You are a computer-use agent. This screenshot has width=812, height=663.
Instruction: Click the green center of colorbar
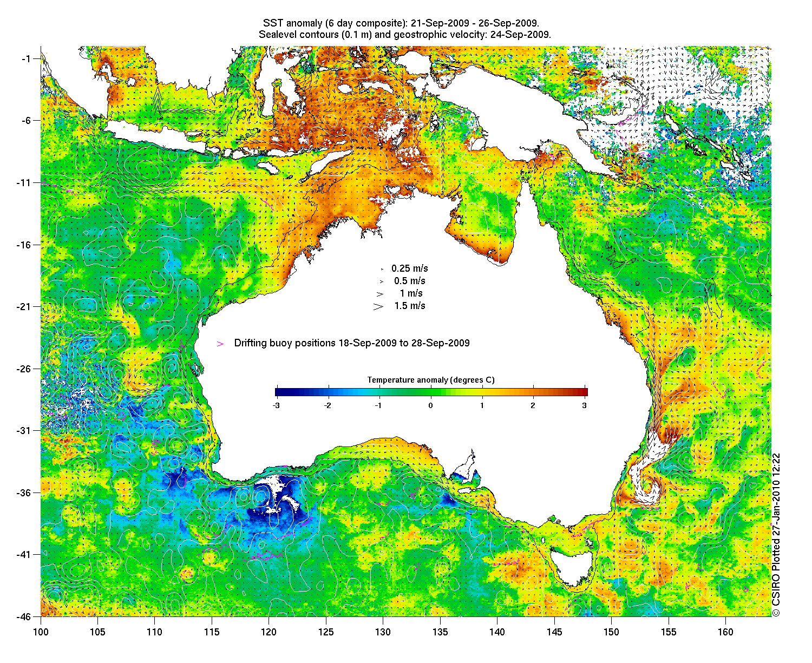pyautogui.click(x=431, y=392)
